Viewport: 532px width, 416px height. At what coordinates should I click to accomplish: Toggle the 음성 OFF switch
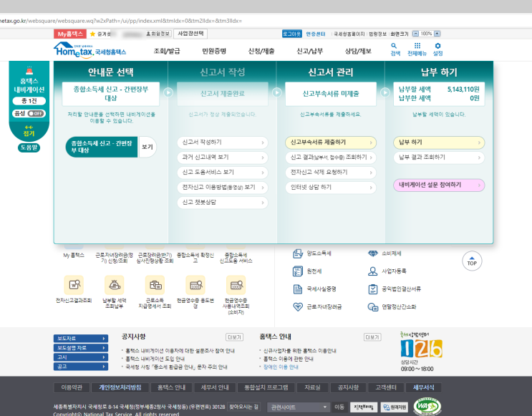(37, 114)
